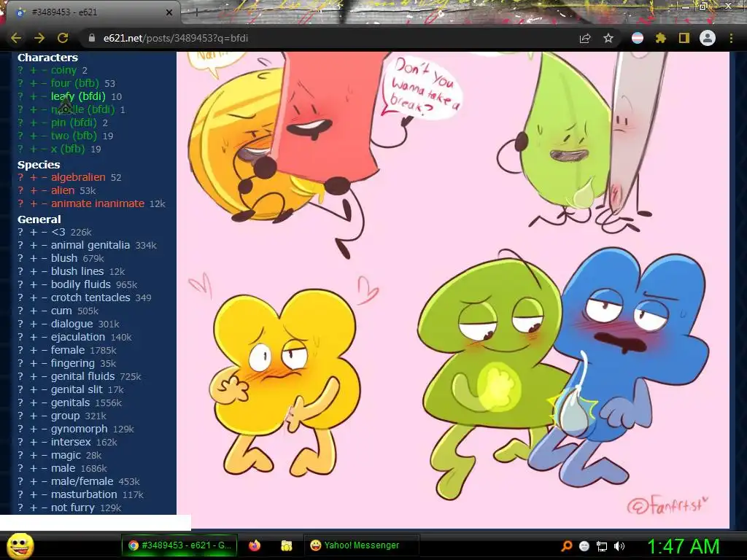Open the animate inanimate tag
This screenshot has width=747, height=560.
click(98, 203)
